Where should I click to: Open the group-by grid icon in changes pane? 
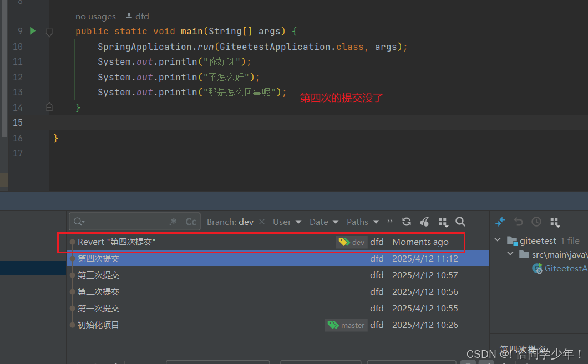pyautogui.click(x=555, y=222)
